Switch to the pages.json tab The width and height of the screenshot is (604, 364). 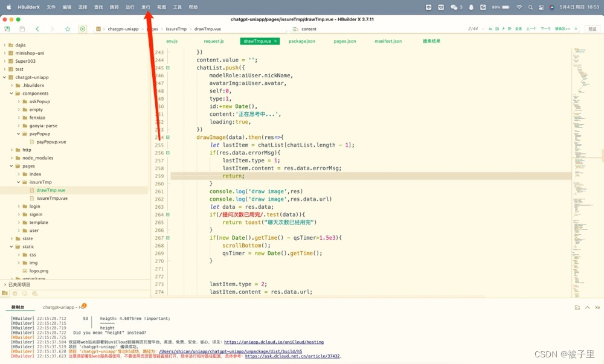click(x=345, y=41)
